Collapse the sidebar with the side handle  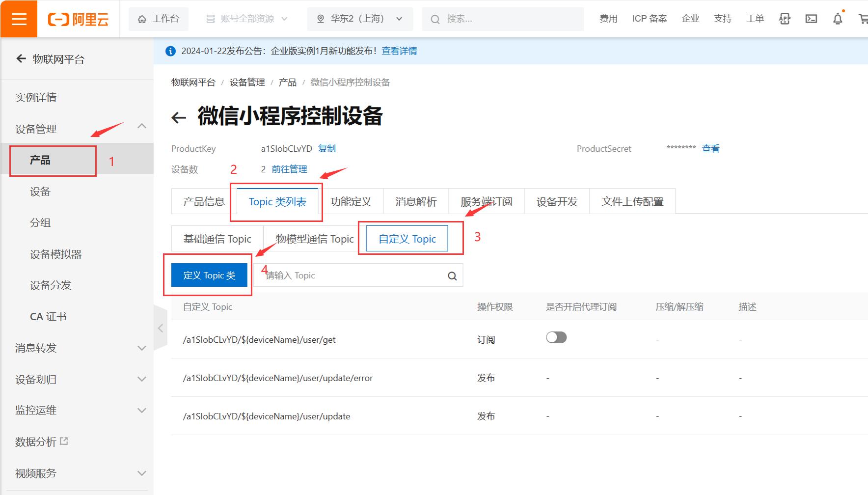coord(160,328)
